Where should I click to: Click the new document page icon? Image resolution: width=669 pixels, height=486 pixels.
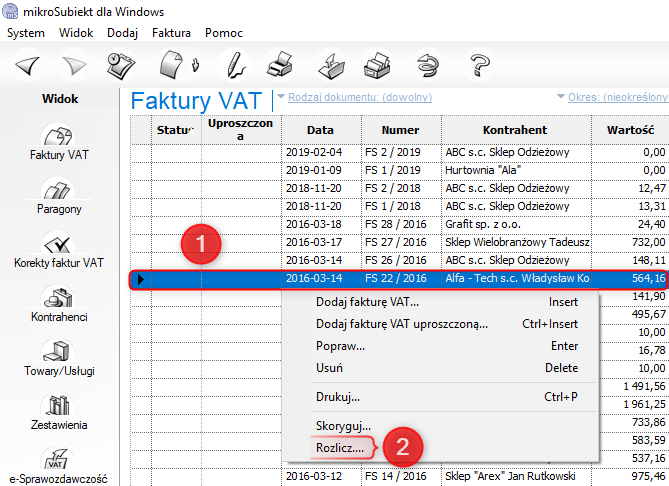click(172, 65)
